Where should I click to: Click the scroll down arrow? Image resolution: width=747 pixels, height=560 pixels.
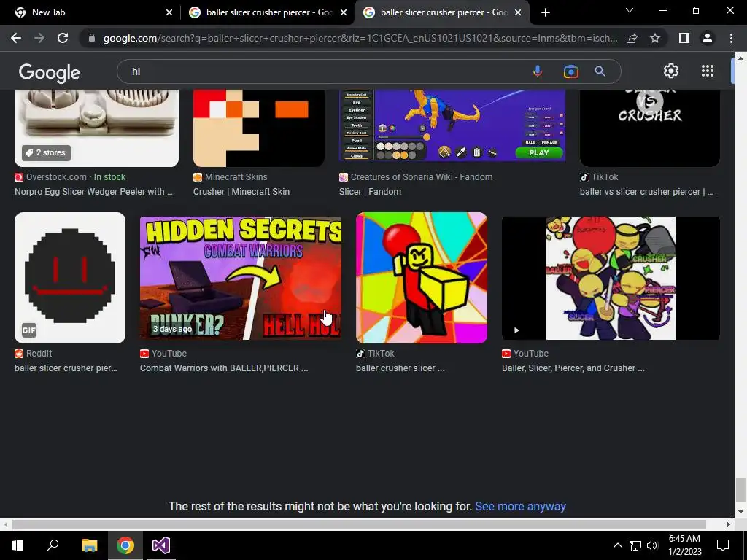click(740, 512)
